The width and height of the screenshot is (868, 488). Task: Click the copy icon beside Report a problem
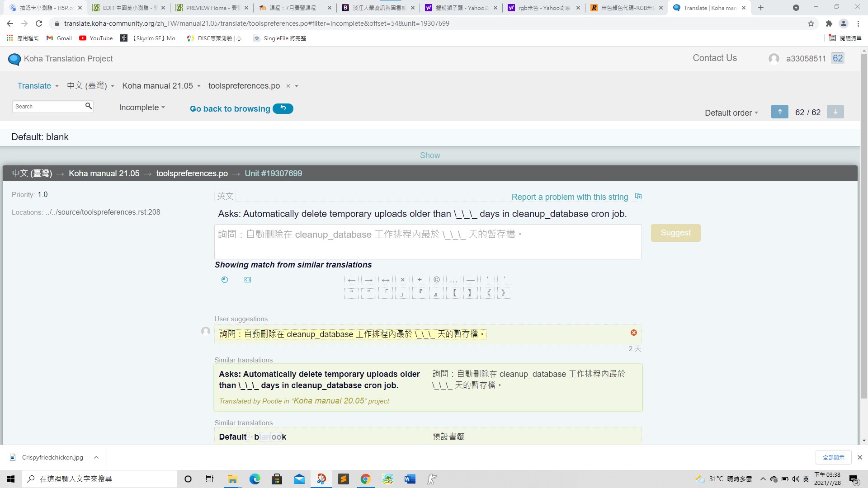click(x=638, y=197)
